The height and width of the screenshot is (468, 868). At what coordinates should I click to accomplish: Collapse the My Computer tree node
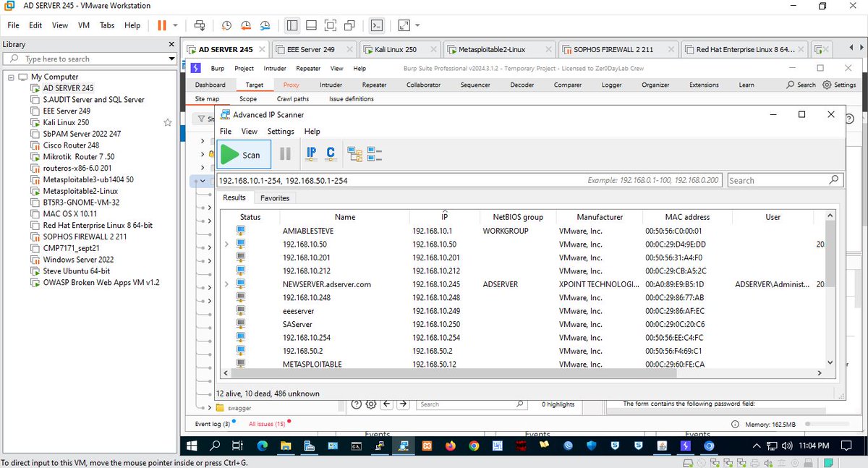(x=11, y=77)
